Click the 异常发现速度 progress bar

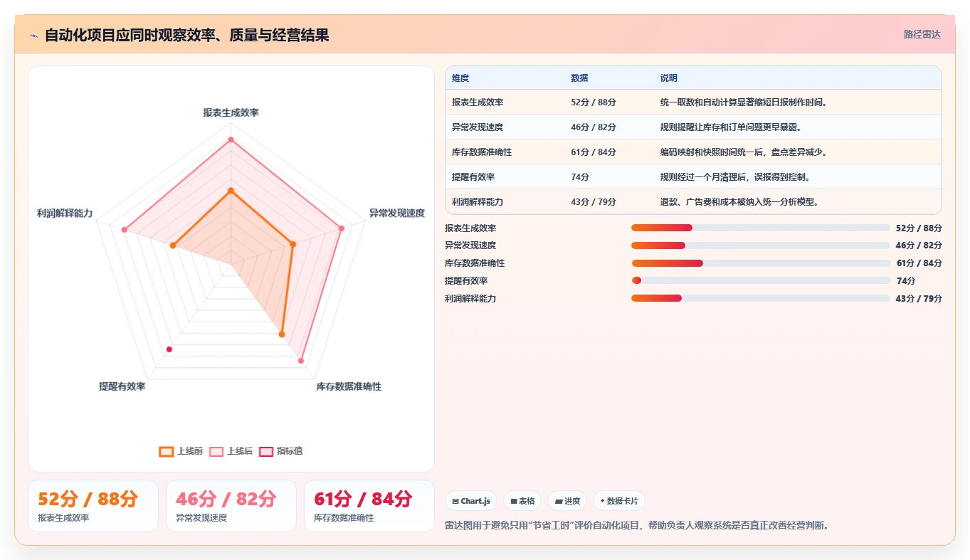760,245
